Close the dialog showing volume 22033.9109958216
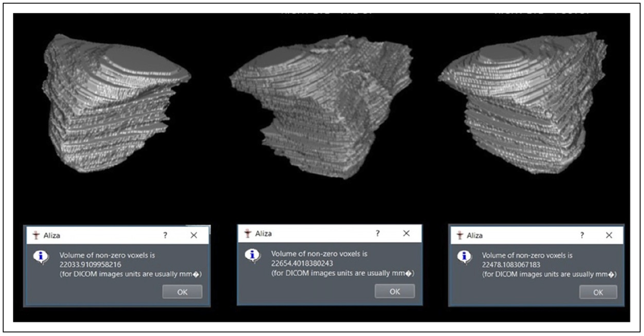The height and width of the screenshot is (336, 644). pyautogui.click(x=194, y=235)
